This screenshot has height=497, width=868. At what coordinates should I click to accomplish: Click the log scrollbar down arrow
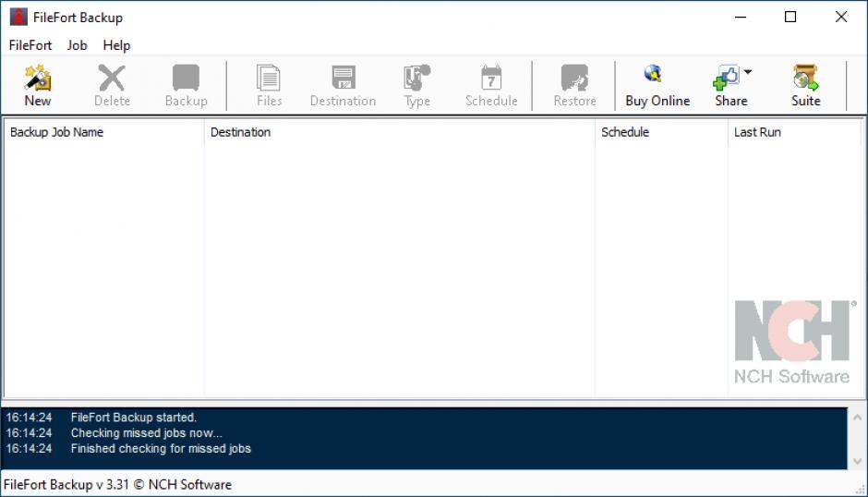click(x=857, y=461)
